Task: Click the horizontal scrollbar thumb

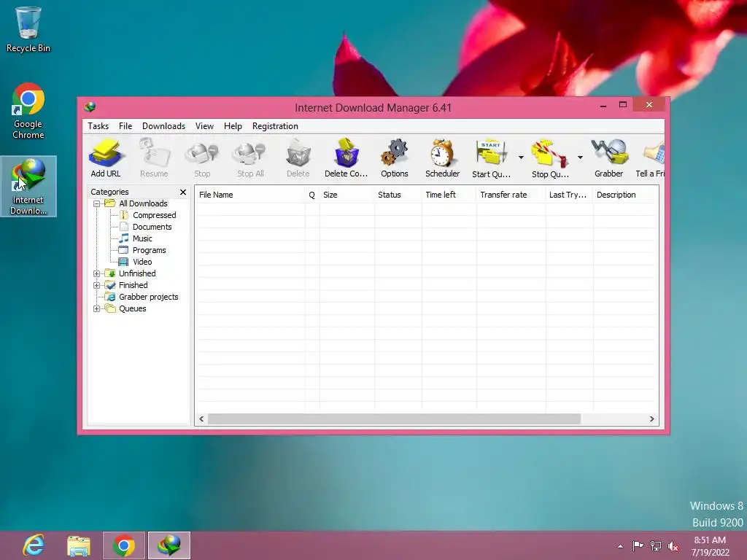Action: pyautogui.click(x=394, y=419)
